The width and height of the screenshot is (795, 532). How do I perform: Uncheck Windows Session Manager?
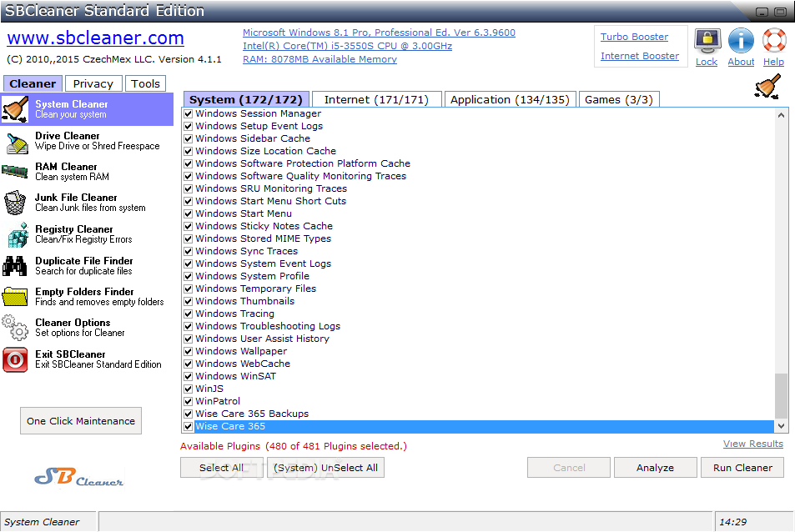pos(188,113)
